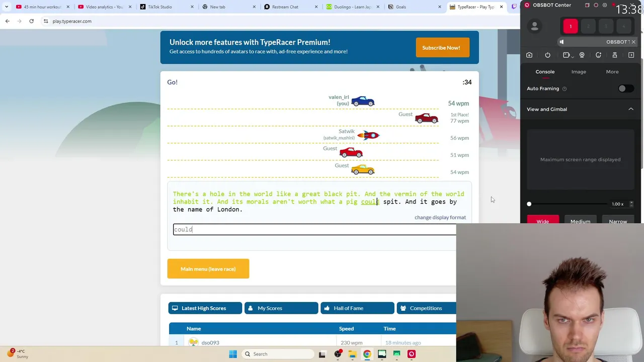Select OBSBOT device slot 3
Image resolution: width=644 pixels, height=362 pixels.
(x=606, y=26)
